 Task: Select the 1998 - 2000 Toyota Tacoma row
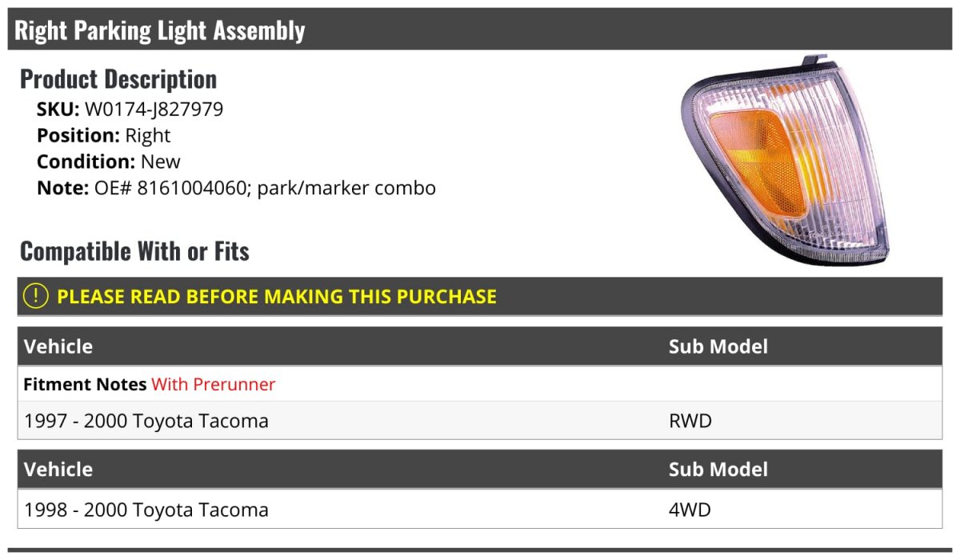coord(480,510)
